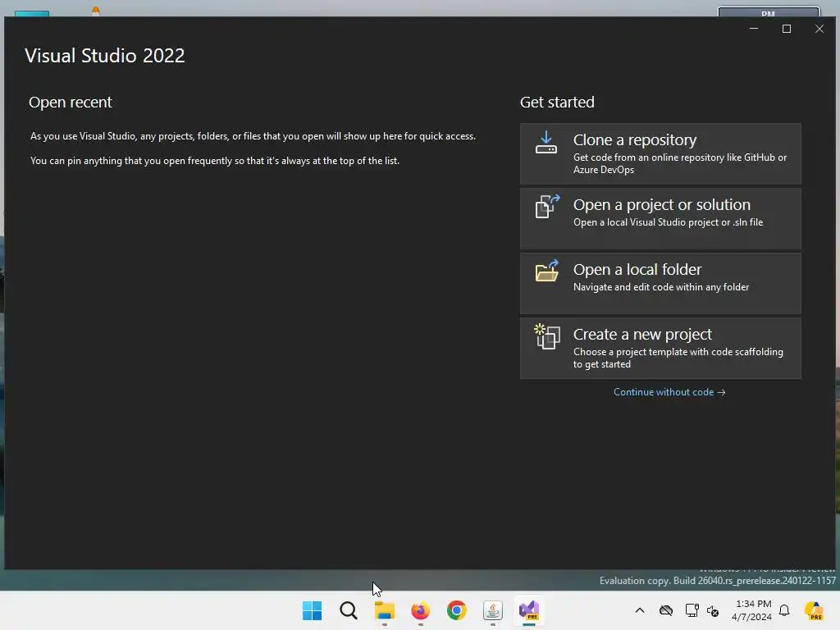
Task: Click 'Get code from an online repository' description
Action: click(x=680, y=163)
